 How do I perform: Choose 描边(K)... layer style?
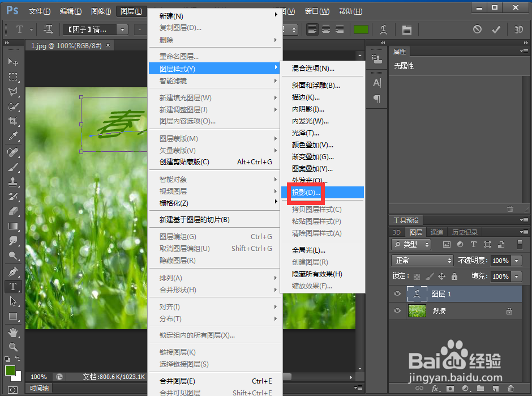[323, 97]
